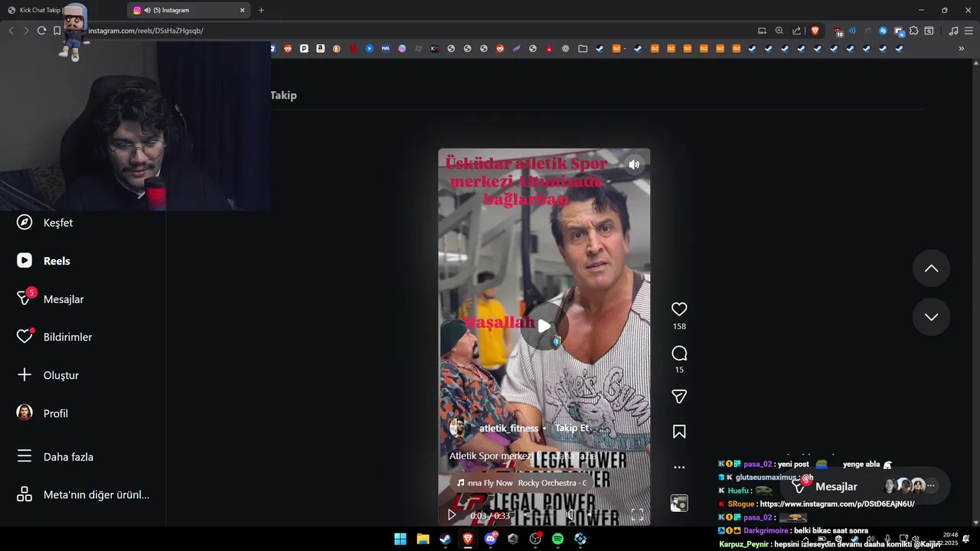Open the bookmarks folder icon
Image resolution: width=980 pixels, height=551 pixels.
pos(583,48)
